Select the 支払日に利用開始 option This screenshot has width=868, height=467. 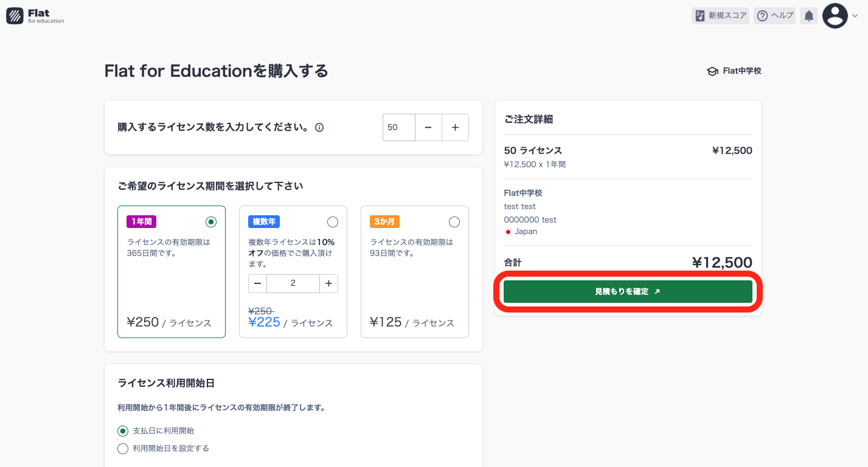coord(122,431)
